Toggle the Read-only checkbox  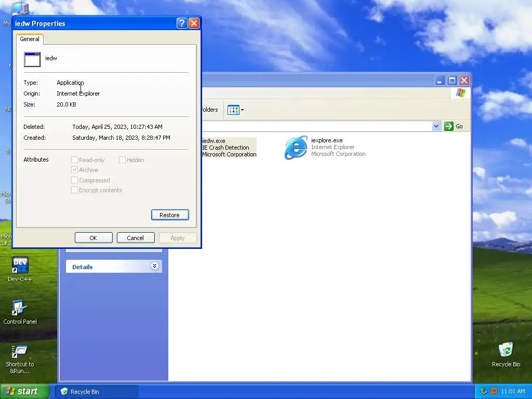tap(74, 160)
